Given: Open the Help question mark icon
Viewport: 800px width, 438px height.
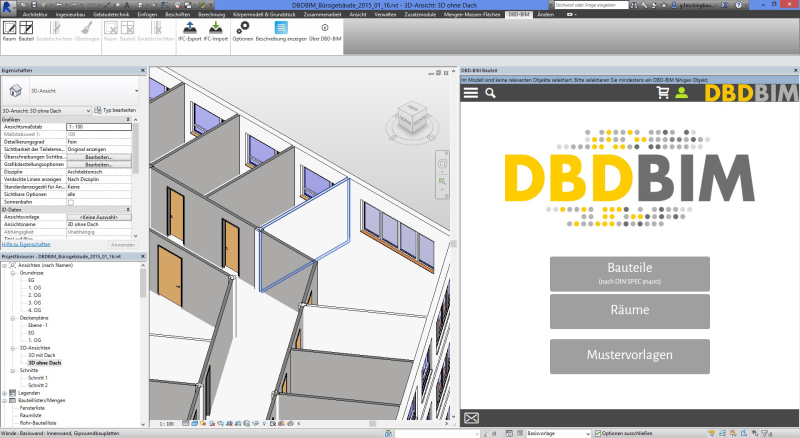Looking at the screenshot, I should click(x=738, y=5).
